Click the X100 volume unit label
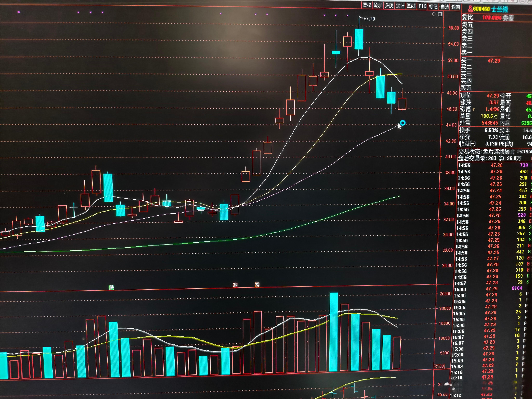The image size is (532, 399). click(439, 366)
